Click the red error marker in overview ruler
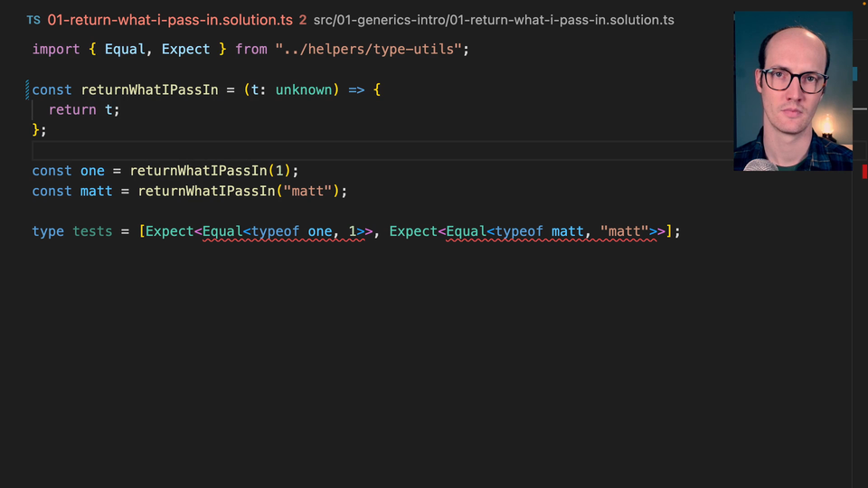 click(x=863, y=172)
